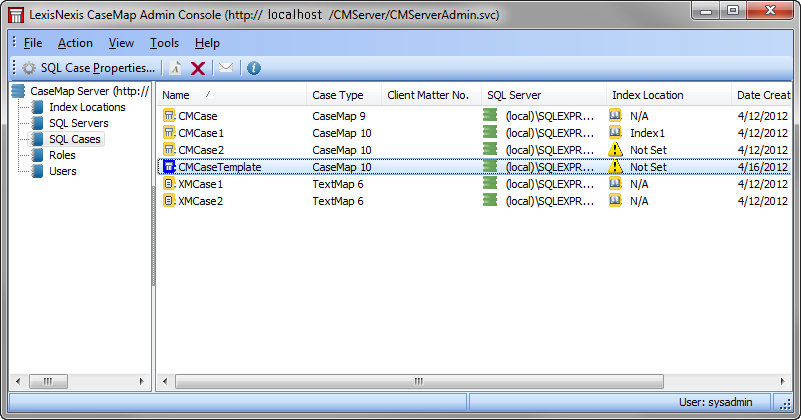
Task: Click the CaseMap Server tree icon
Action: click(18, 91)
